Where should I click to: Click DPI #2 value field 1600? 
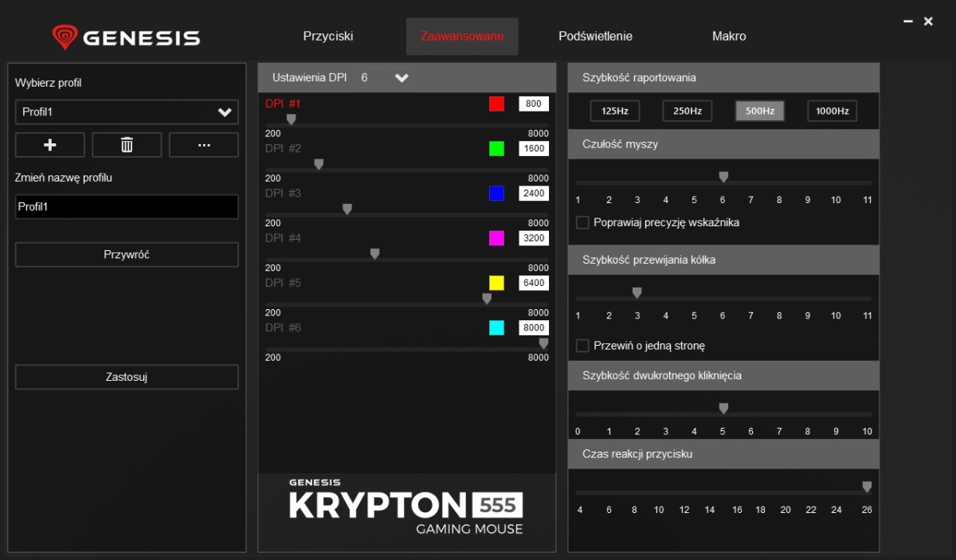point(534,148)
